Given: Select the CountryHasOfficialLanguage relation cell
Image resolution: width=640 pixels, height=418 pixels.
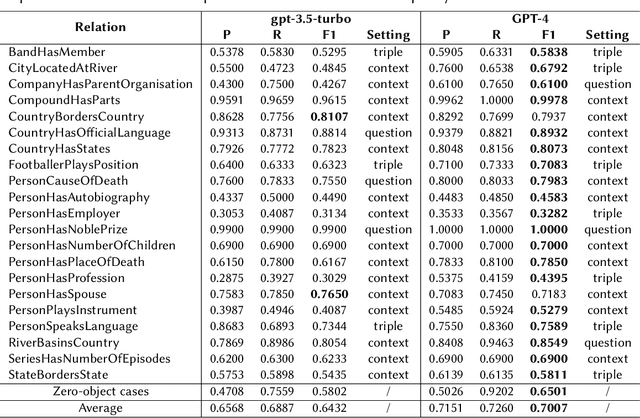Looking at the screenshot, I should point(83,131).
